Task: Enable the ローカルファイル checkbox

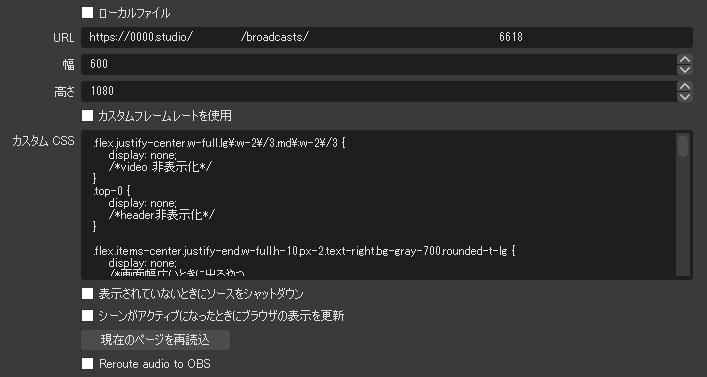Action: tap(87, 13)
